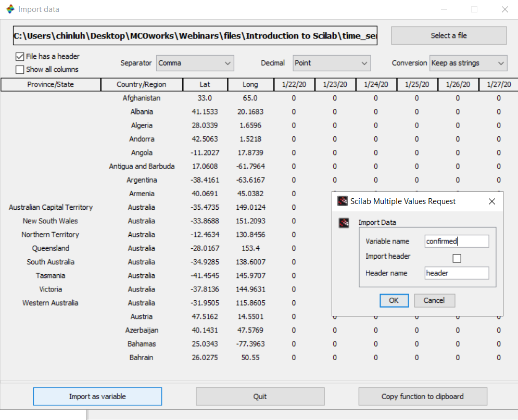
Task: Click the Scilab icon in Multiple Values Request title
Action: click(343, 201)
